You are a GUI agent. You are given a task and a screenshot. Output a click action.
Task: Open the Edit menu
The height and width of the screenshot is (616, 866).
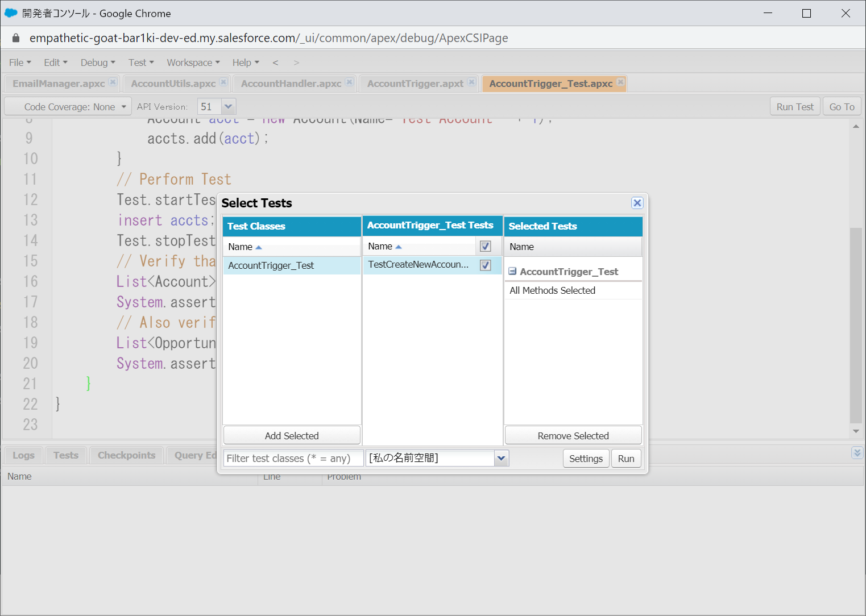(x=56, y=63)
